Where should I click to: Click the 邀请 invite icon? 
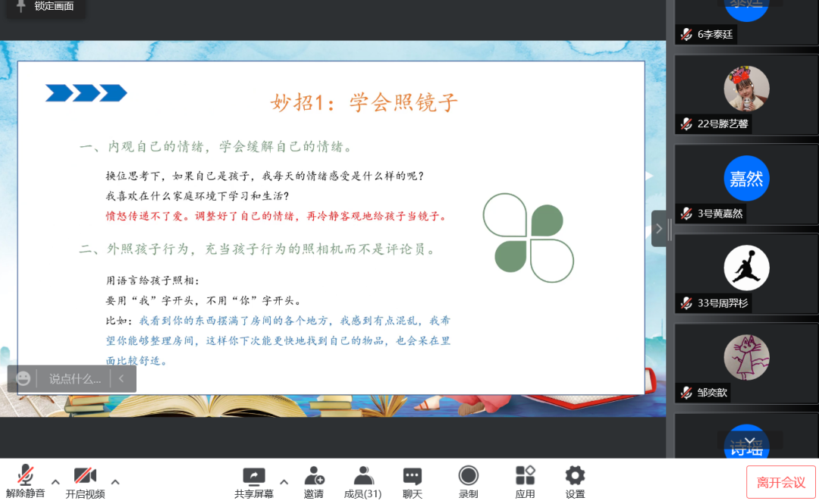click(x=314, y=476)
